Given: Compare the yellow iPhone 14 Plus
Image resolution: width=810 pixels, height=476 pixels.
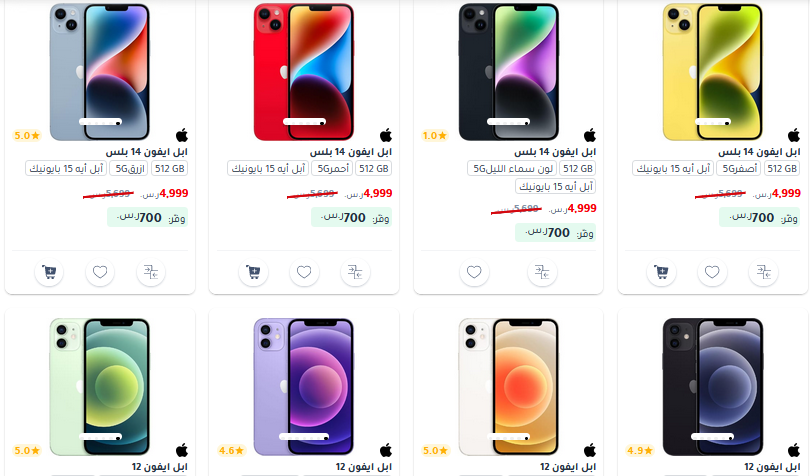Looking at the screenshot, I should [x=763, y=272].
